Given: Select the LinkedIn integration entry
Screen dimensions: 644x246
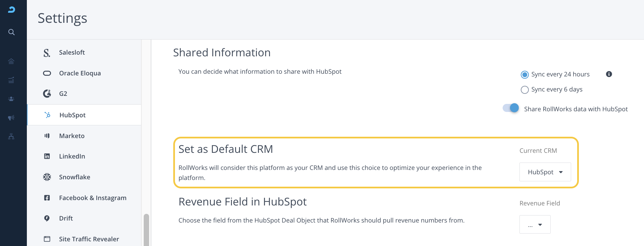Looking at the screenshot, I should tap(72, 157).
